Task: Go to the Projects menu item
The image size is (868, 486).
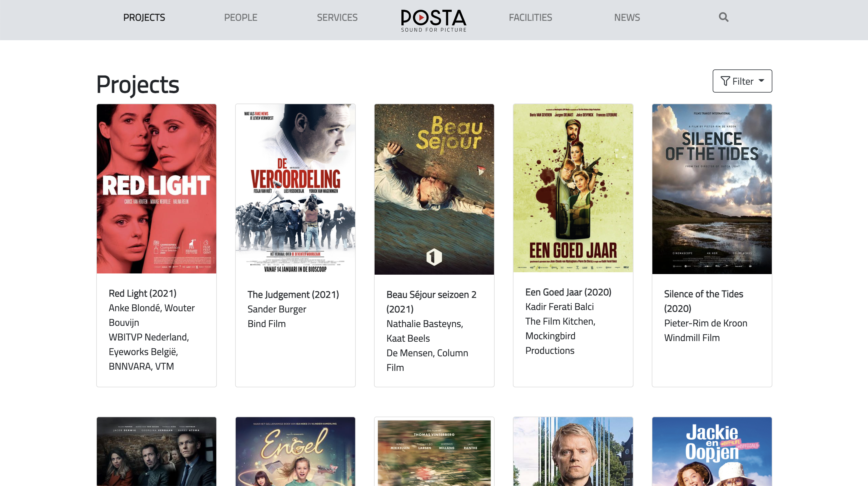Action: [144, 17]
